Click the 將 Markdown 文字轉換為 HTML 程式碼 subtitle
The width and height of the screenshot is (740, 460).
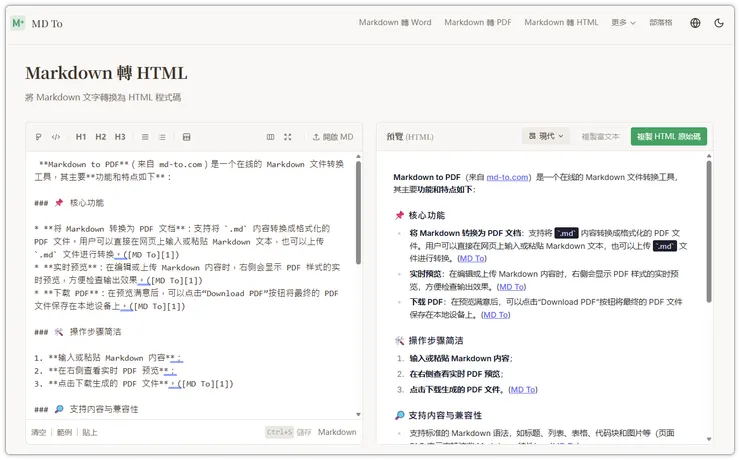click(103, 97)
